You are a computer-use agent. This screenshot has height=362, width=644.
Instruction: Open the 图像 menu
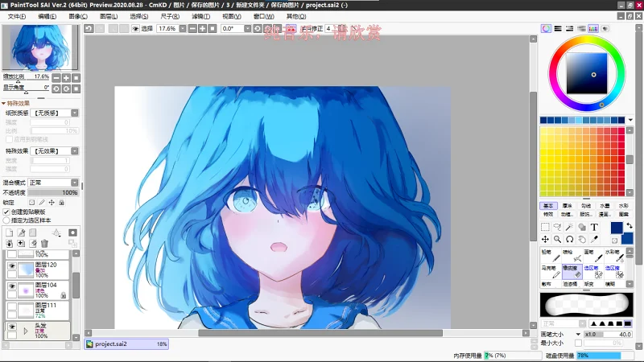(78, 16)
